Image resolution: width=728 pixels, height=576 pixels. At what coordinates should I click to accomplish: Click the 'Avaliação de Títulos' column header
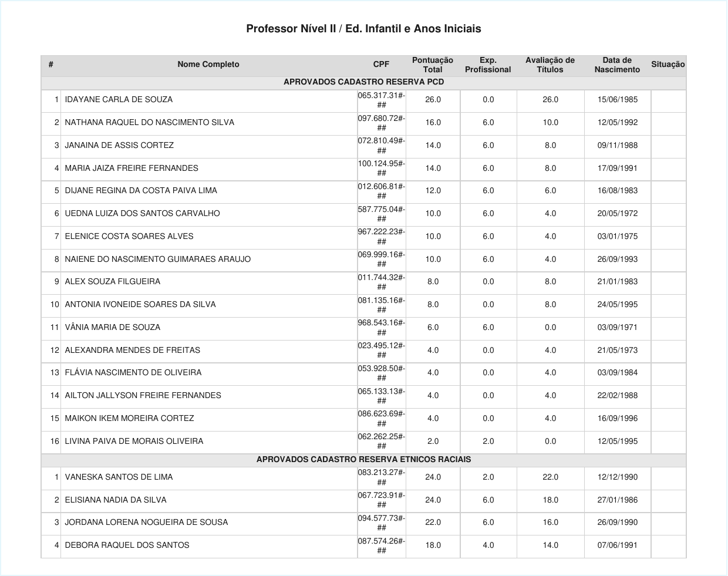click(x=550, y=65)
